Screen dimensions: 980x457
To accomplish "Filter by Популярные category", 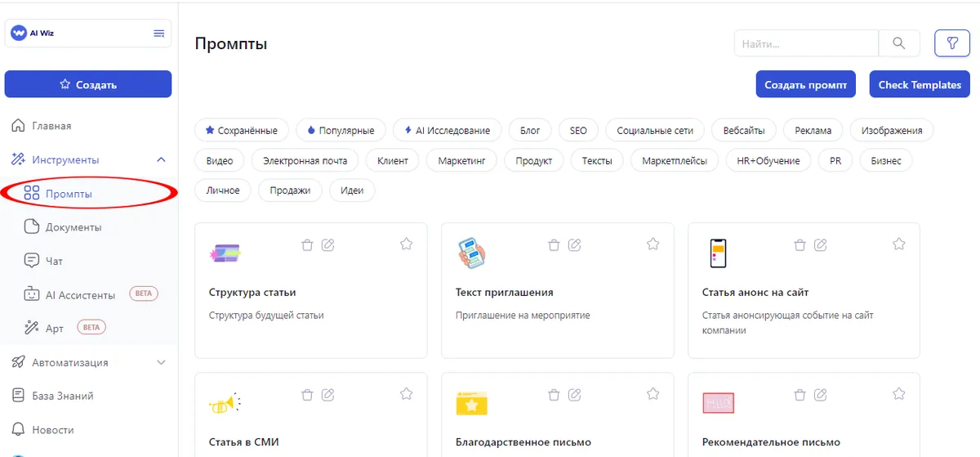I will [x=341, y=130].
